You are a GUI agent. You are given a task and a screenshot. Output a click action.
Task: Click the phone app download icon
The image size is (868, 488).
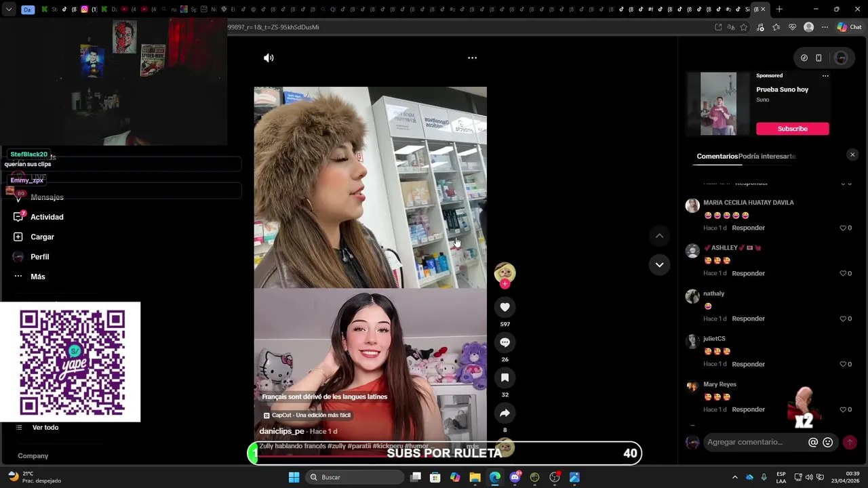tap(818, 58)
